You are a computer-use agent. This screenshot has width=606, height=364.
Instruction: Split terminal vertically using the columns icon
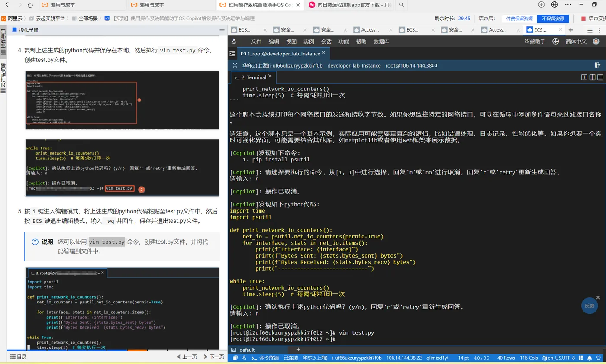pos(592,77)
